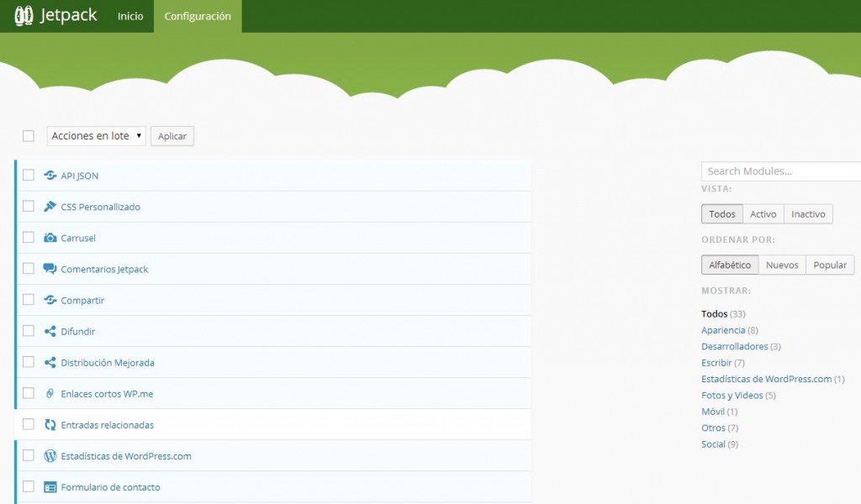Filter by Desarrolladores category
Image resolution: width=861 pixels, height=504 pixels.
[735, 347]
